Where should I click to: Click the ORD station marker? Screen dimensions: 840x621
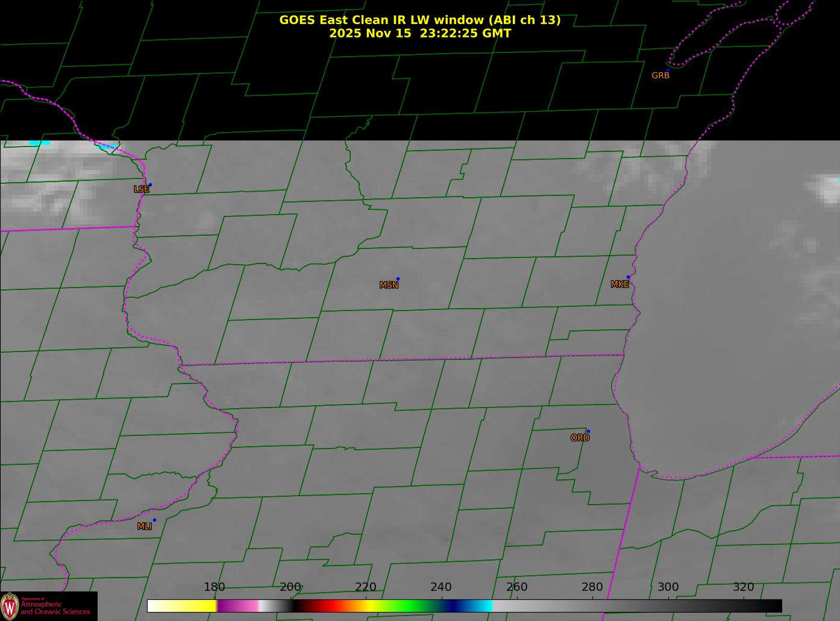click(588, 432)
